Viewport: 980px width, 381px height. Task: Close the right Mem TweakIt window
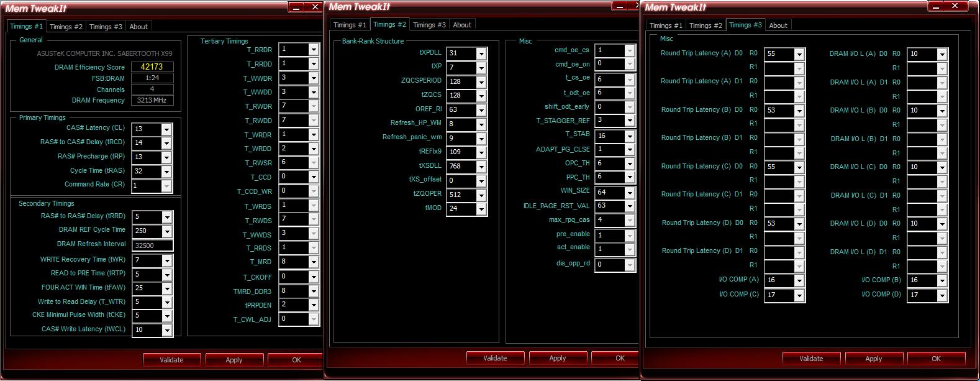[x=956, y=6]
